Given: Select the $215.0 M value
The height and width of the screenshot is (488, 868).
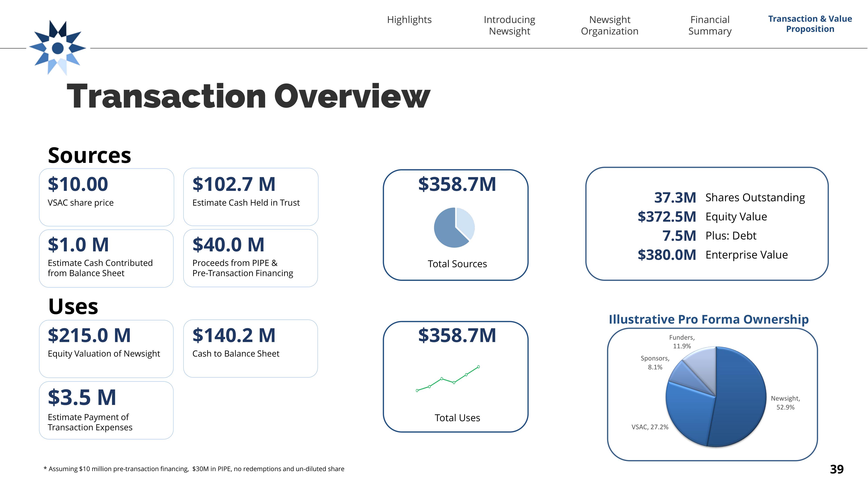Looking at the screenshot, I should pos(89,336).
